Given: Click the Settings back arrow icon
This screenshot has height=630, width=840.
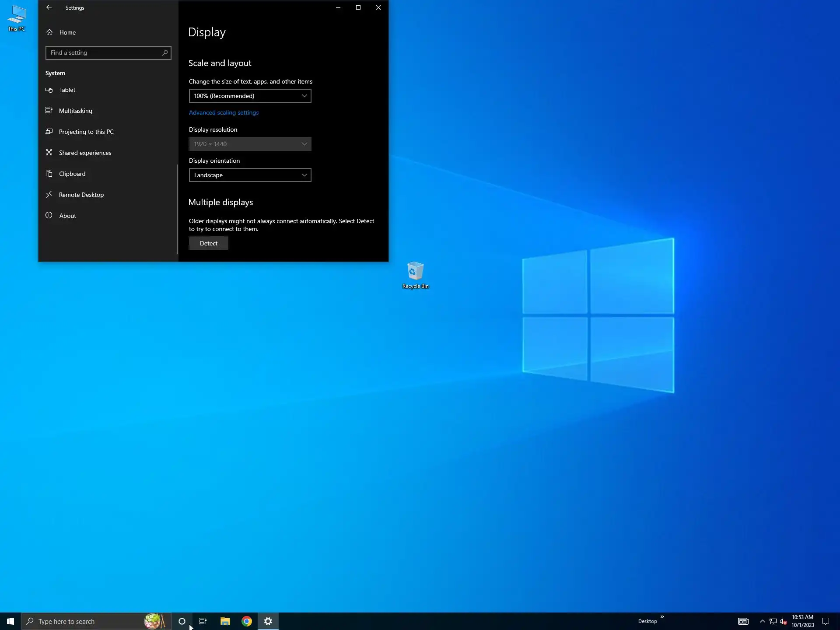Looking at the screenshot, I should coord(49,7).
